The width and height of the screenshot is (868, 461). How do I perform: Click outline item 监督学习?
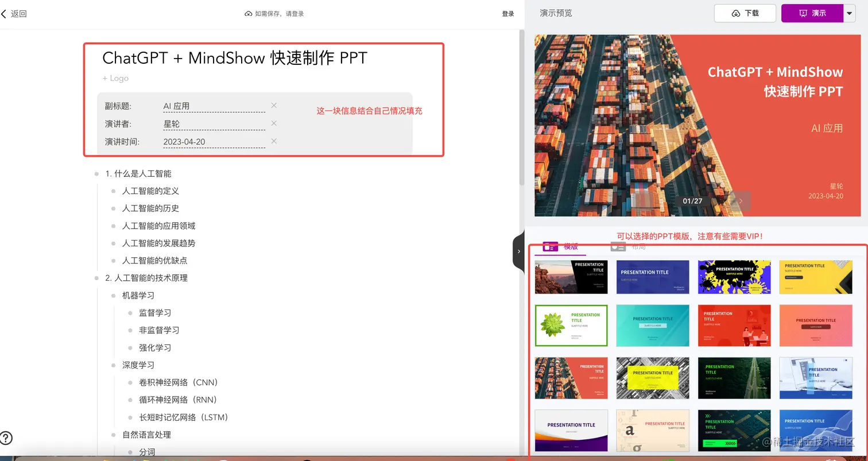click(155, 312)
